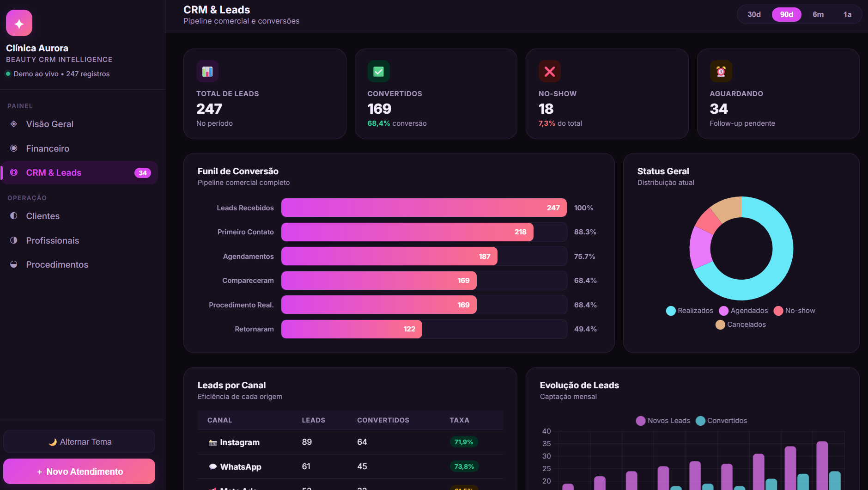Click the Financeiro circle icon

click(x=14, y=148)
